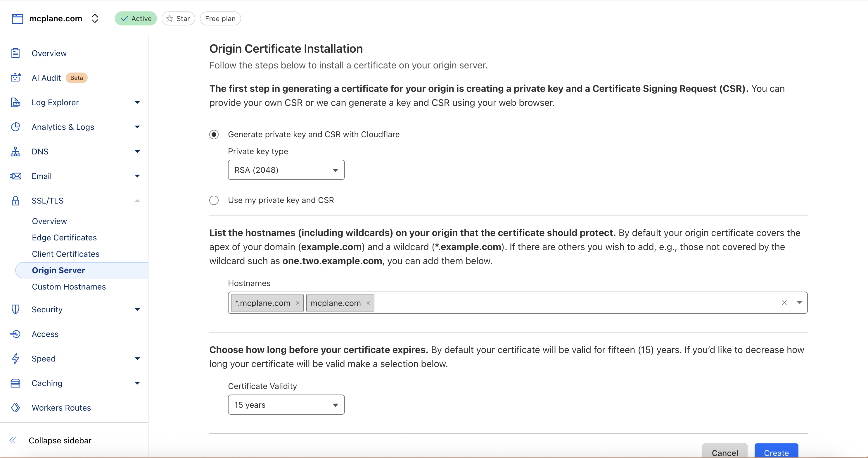Click the Caching storage icon
Viewport: 868px width, 458px height.
coord(15,383)
